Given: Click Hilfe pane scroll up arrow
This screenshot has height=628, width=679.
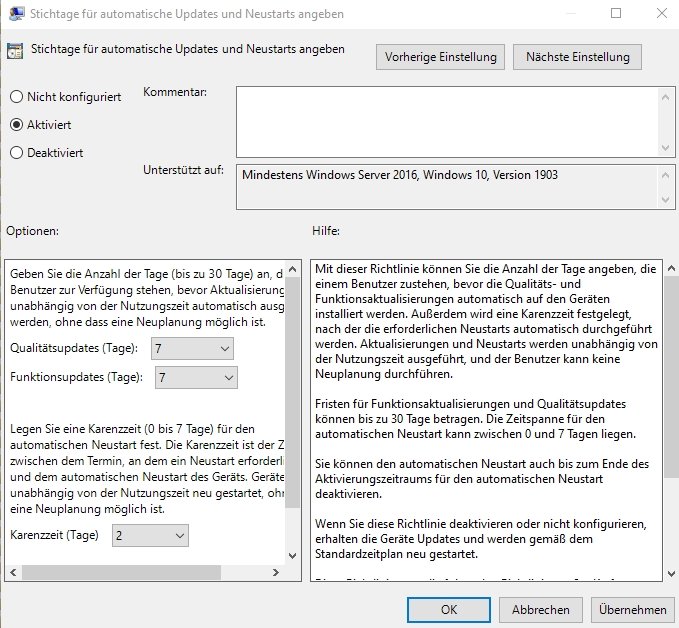Looking at the screenshot, I should coord(672,269).
